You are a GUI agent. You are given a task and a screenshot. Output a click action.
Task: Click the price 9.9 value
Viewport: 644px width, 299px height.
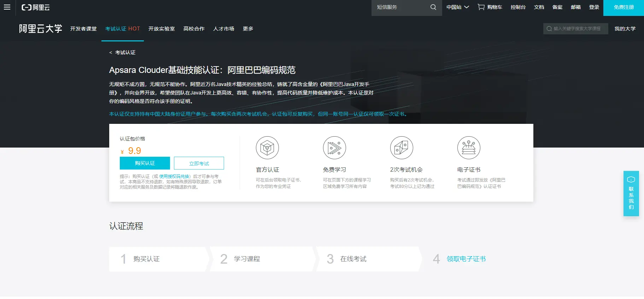pos(134,151)
